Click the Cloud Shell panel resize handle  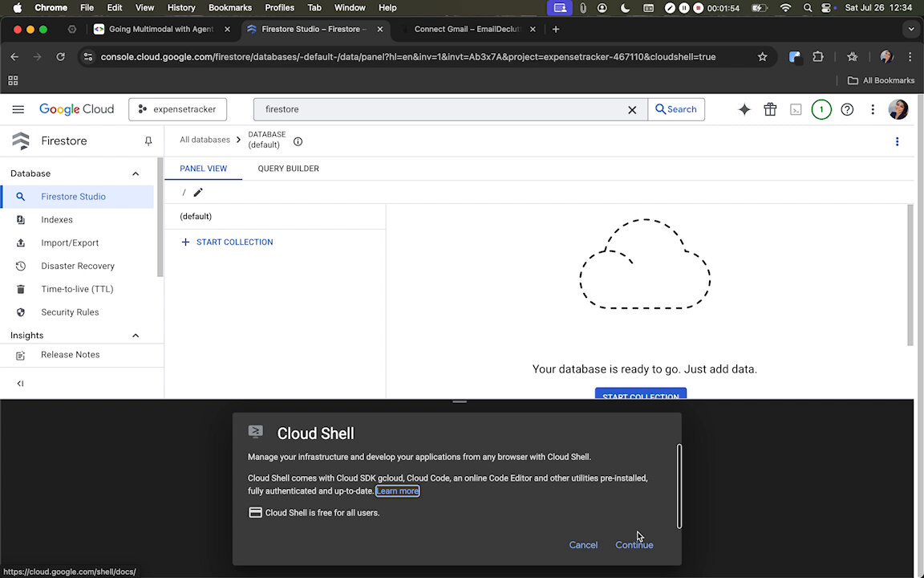(x=460, y=401)
